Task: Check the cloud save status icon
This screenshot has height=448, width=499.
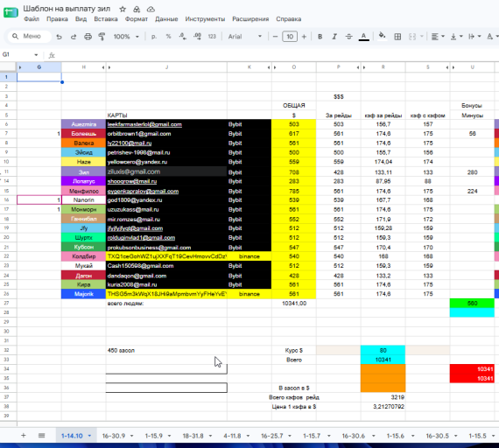Action: click(151, 10)
